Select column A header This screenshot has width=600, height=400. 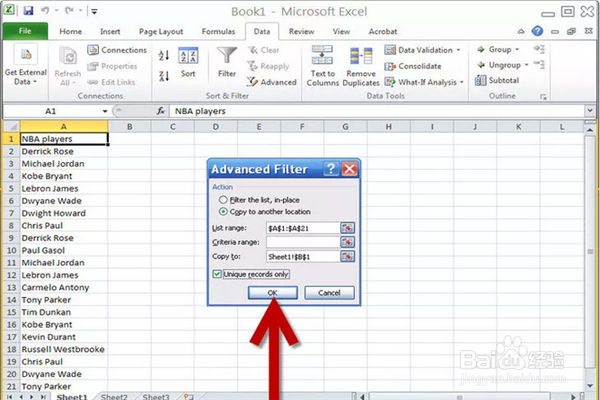coord(64,126)
